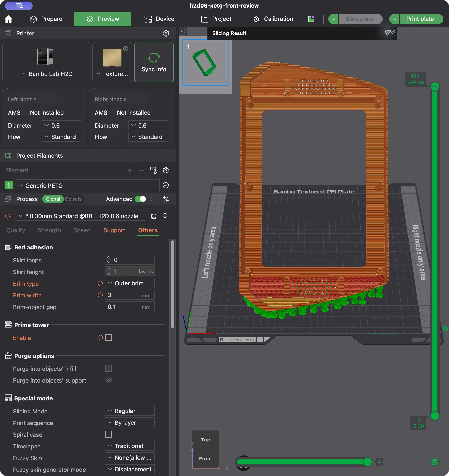Search process settings with magnifier icon
449x476 pixels.
pos(166,216)
